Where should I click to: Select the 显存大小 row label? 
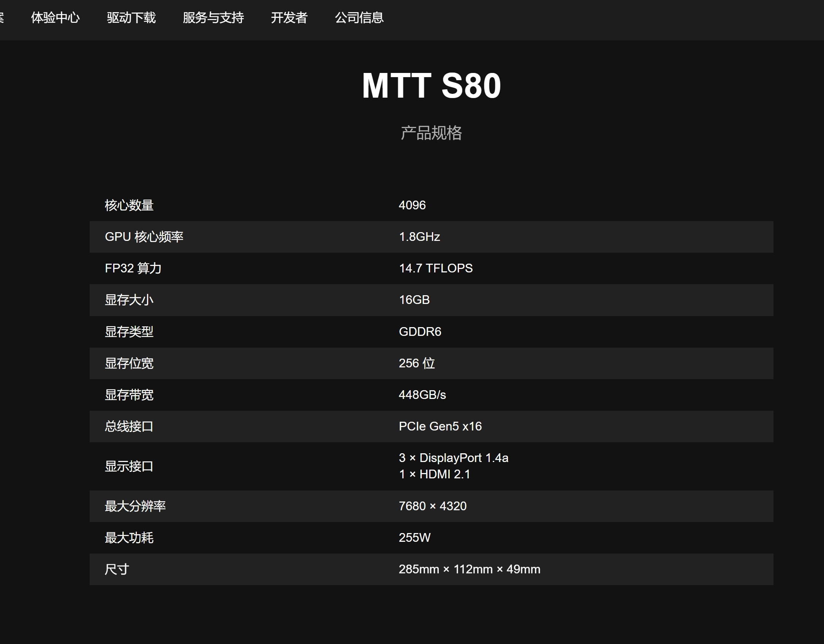point(129,300)
